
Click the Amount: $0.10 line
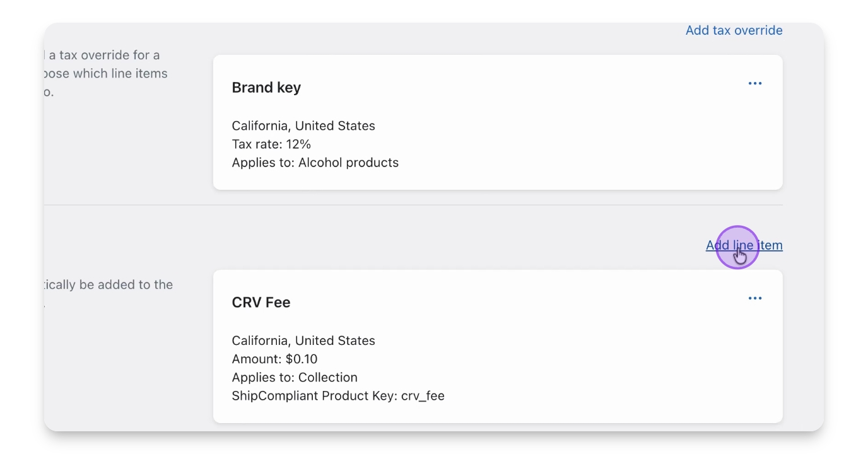click(x=274, y=359)
